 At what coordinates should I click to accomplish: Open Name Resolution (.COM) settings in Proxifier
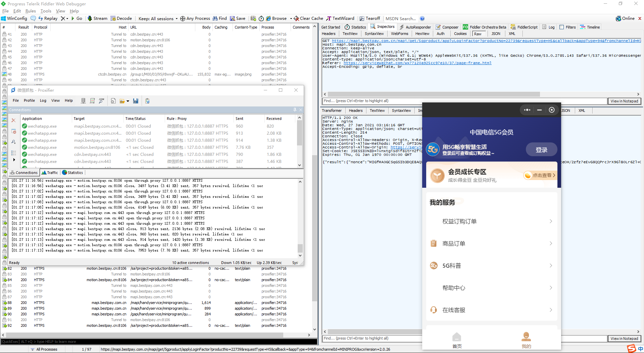[x=101, y=101]
